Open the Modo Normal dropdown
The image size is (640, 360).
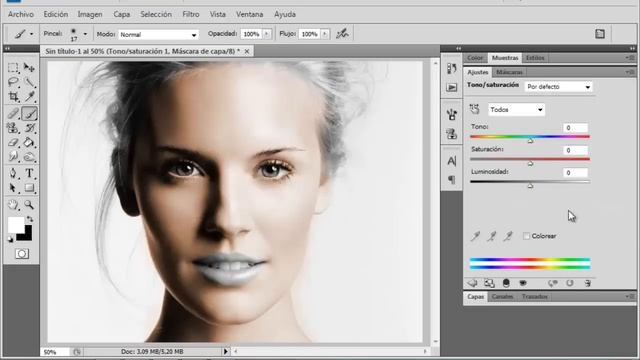point(158,35)
